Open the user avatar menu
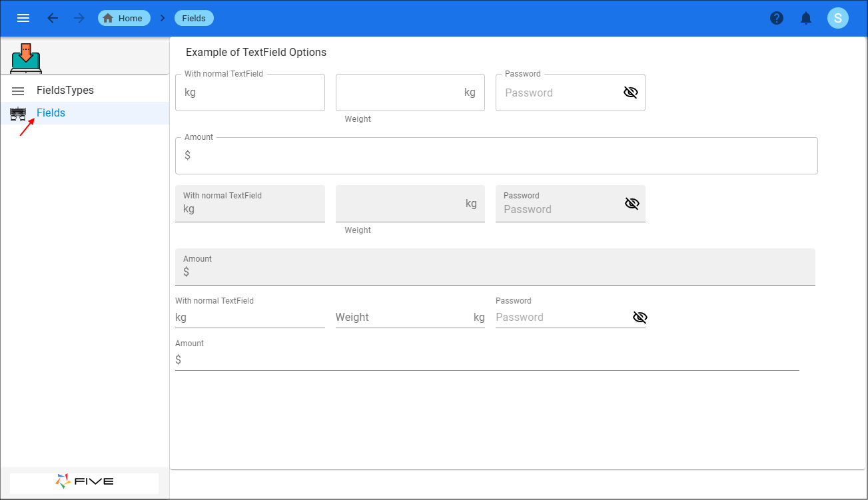Viewport: 868px width, 500px height. click(x=838, y=18)
